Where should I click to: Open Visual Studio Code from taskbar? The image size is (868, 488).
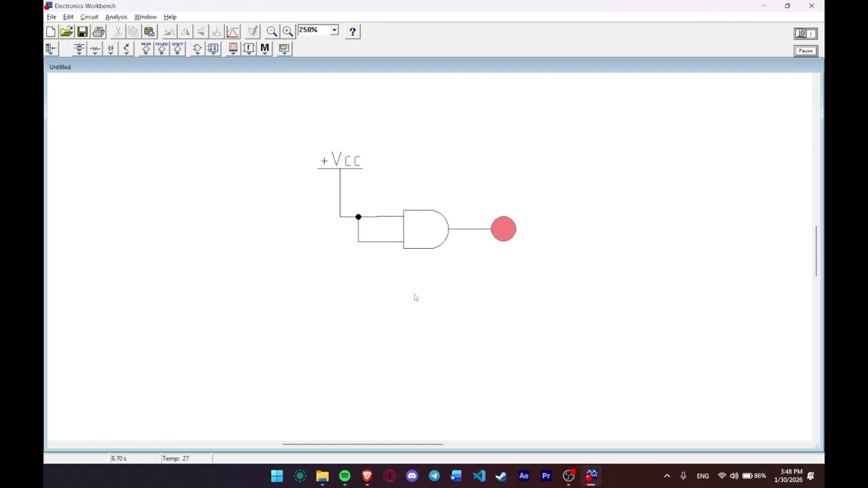pos(479,476)
